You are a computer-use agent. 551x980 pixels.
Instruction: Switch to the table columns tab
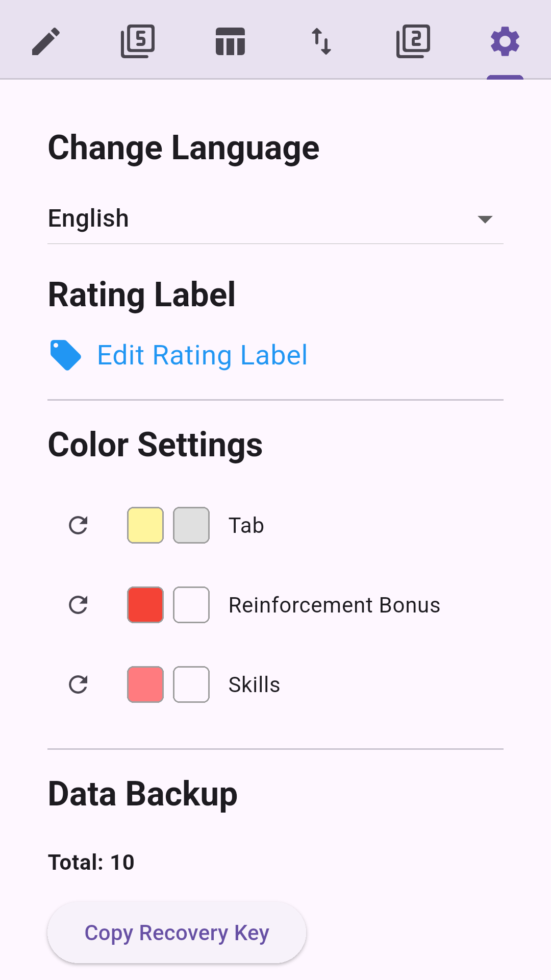point(230,41)
